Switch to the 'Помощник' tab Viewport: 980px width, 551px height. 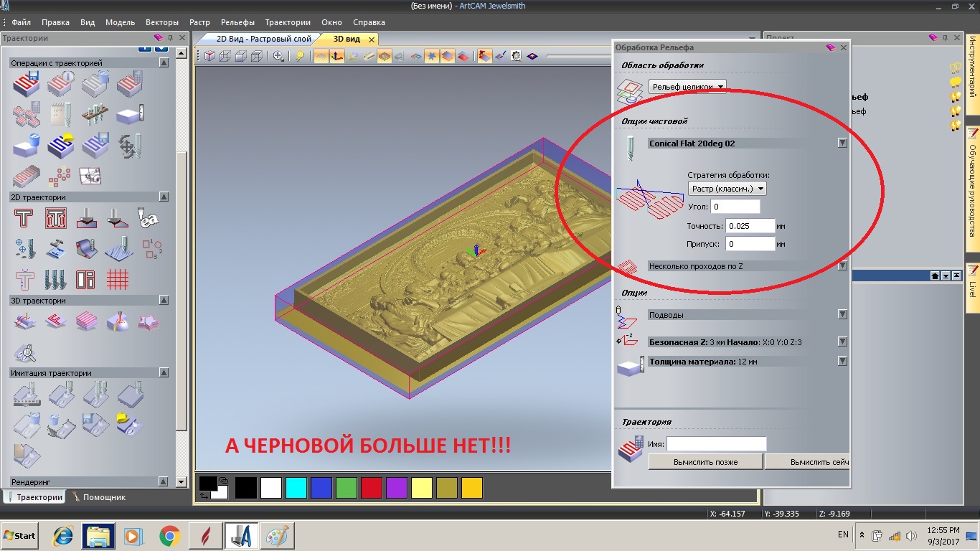pos(98,496)
